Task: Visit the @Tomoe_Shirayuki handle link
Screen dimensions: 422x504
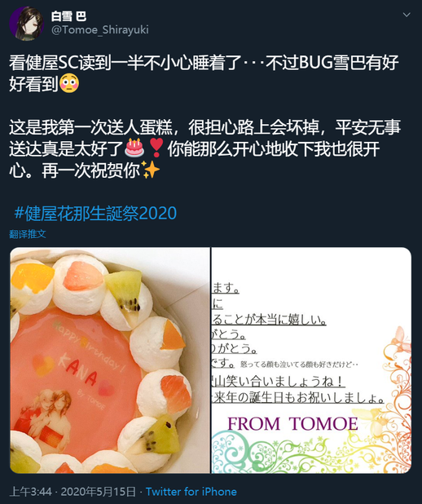Action: click(x=100, y=30)
